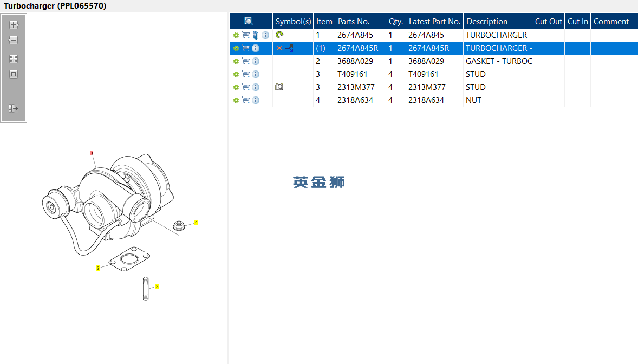Click the green gear icon for 2313M377

tap(236, 88)
